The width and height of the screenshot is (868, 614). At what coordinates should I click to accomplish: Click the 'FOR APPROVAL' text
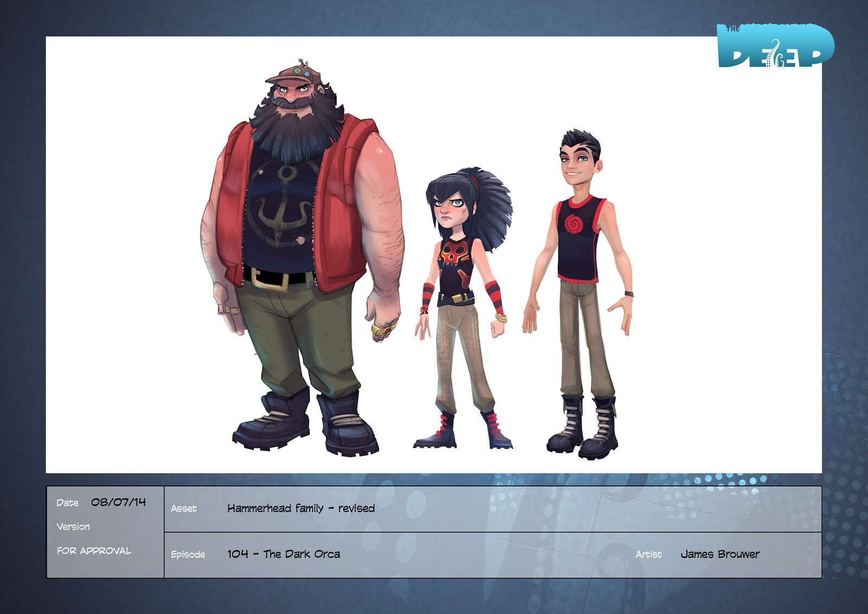coord(94,550)
